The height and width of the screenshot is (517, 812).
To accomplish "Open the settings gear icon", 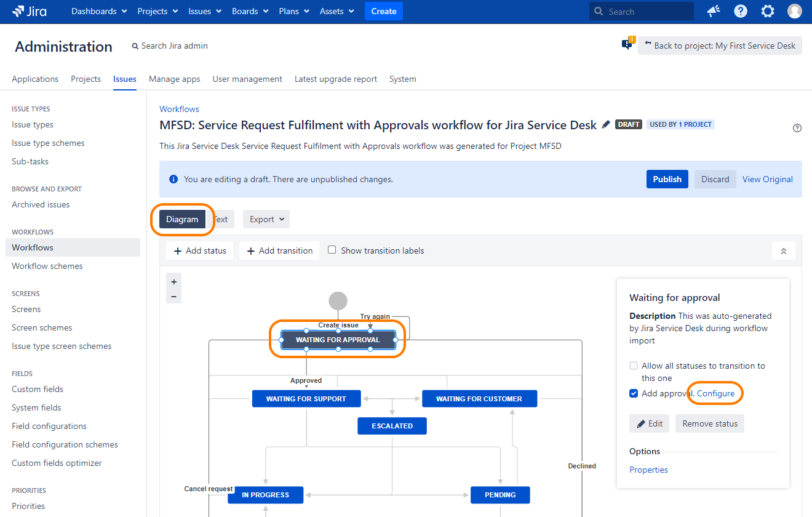I will click(768, 11).
